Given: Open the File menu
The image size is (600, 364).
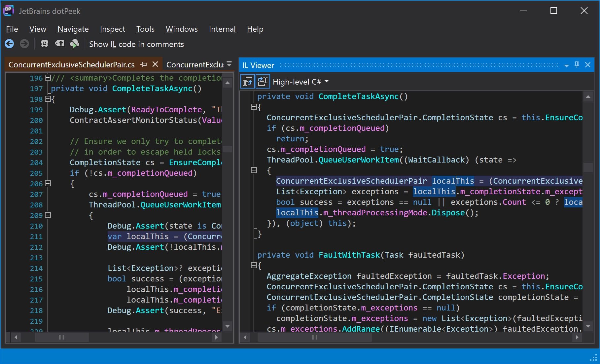Looking at the screenshot, I should 12,29.
